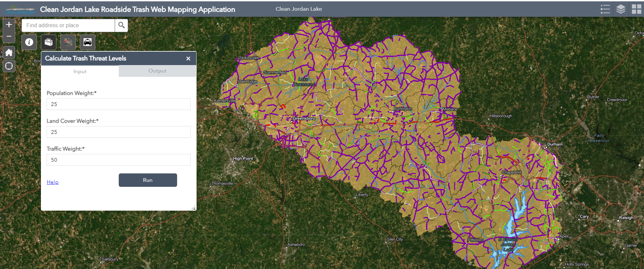Click the Pittsboro label on map
Screen dimensions: 644x269
(476, 240)
